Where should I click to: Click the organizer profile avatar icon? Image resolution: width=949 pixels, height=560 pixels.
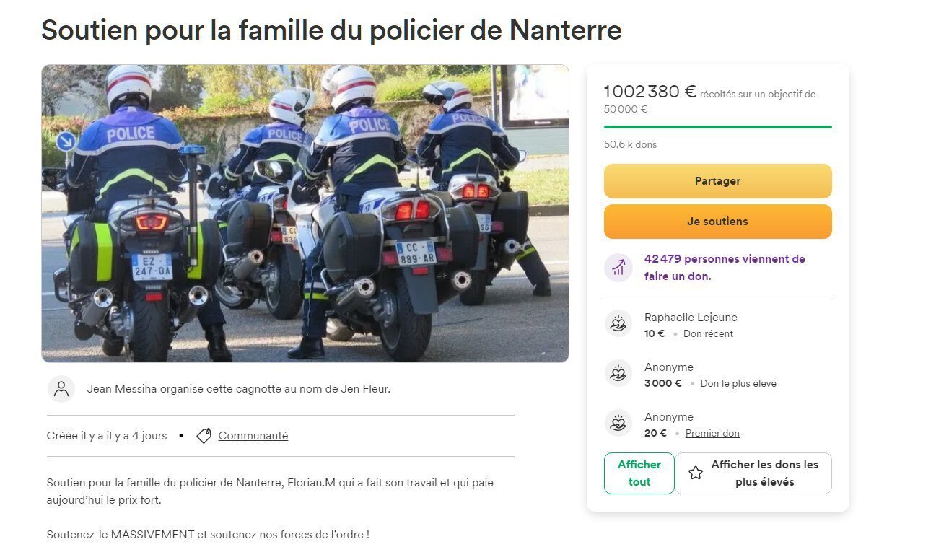pos(61,389)
